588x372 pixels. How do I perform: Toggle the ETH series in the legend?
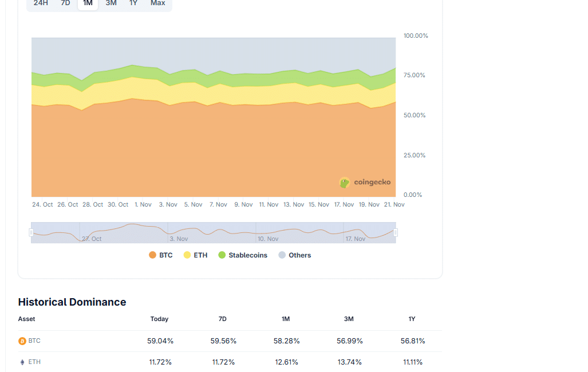click(x=195, y=255)
